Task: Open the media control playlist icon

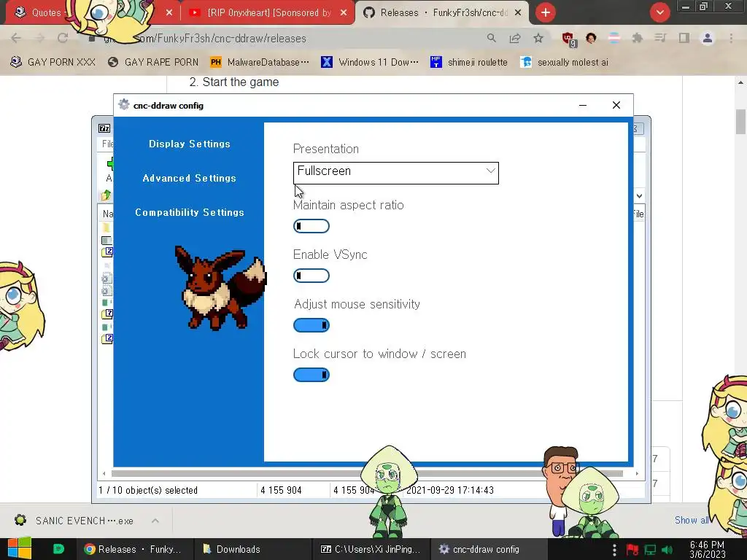Action: point(660,38)
